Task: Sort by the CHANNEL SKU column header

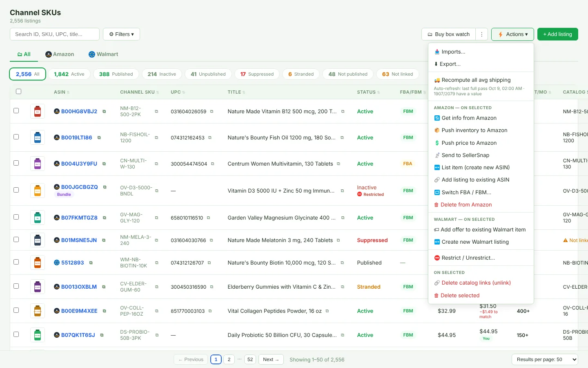Action: coord(139,92)
